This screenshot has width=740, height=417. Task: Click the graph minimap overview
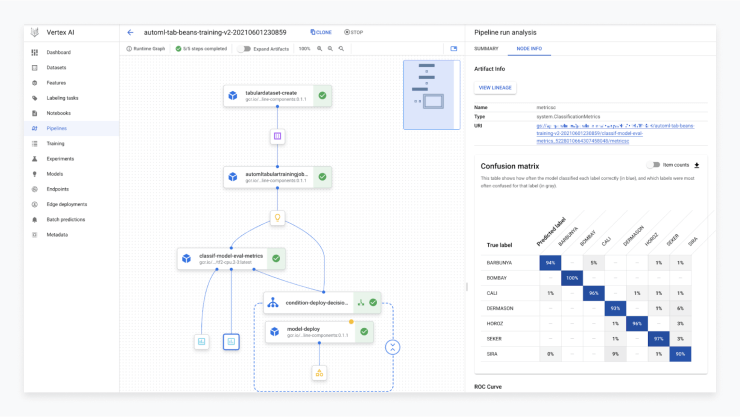point(431,95)
